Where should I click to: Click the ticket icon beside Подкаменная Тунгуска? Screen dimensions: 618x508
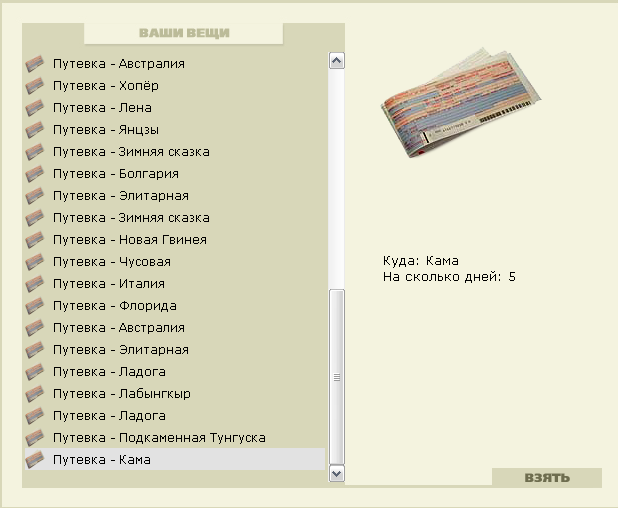(x=35, y=438)
